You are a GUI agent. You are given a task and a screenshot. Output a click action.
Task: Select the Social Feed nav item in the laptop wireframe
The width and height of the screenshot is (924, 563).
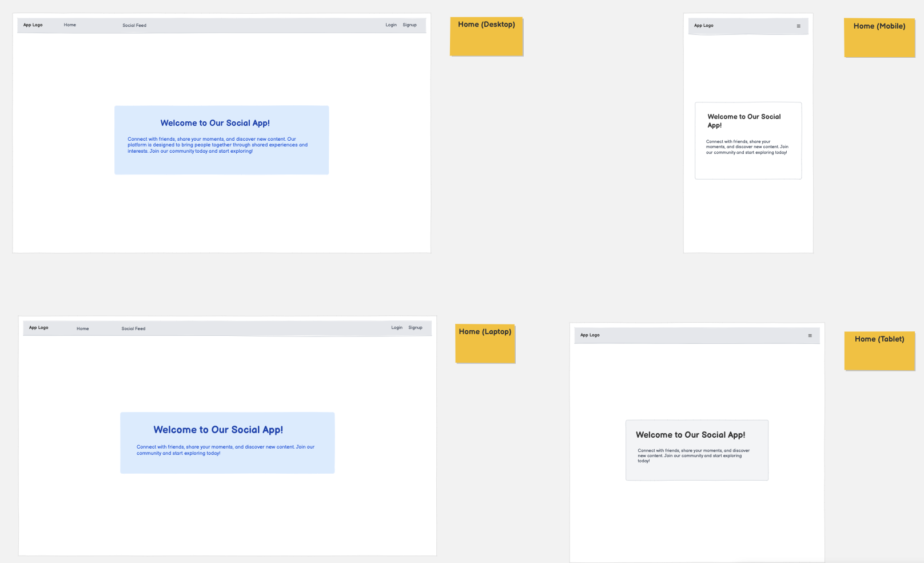133,328
